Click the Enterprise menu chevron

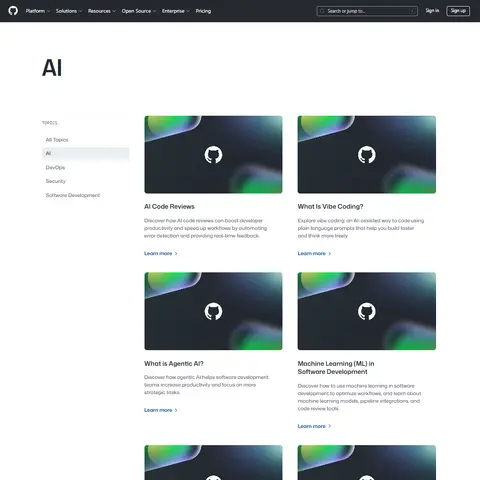(188, 11)
